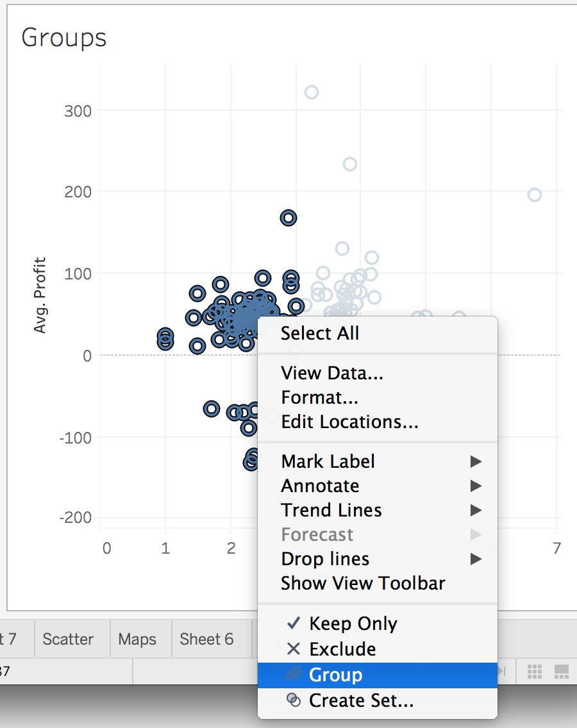577x728 pixels.
Task: Choose Format... in the context menu
Action: pyautogui.click(x=319, y=397)
